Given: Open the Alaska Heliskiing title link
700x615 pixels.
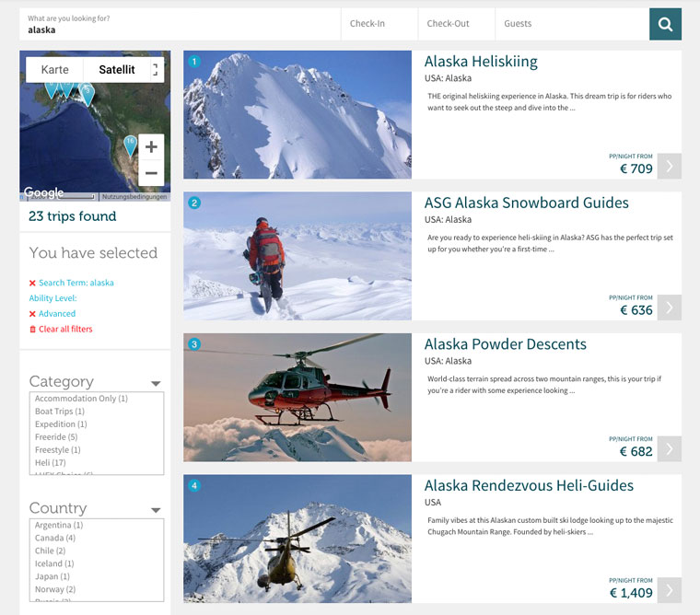Looking at the screenshot, I should click(x=481, y=62).
